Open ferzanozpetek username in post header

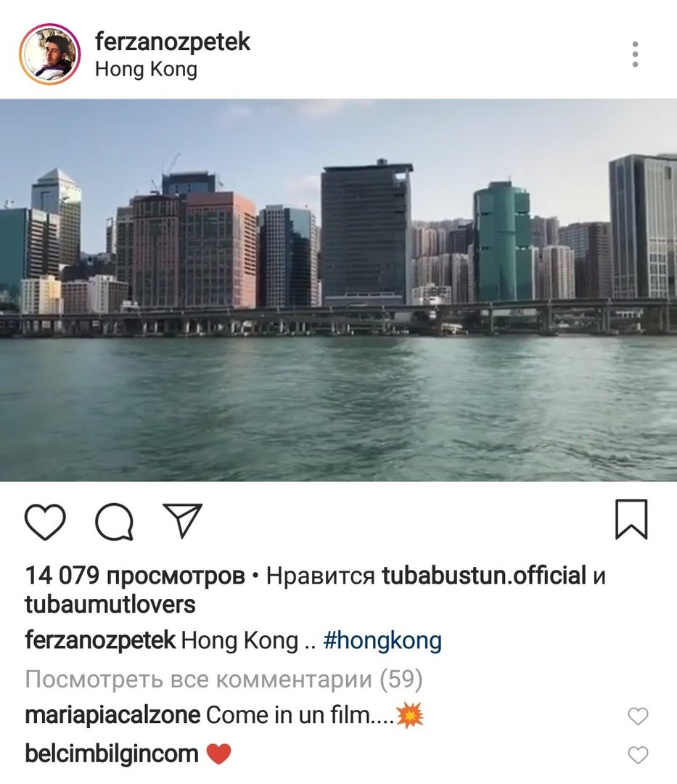(173, 41)
